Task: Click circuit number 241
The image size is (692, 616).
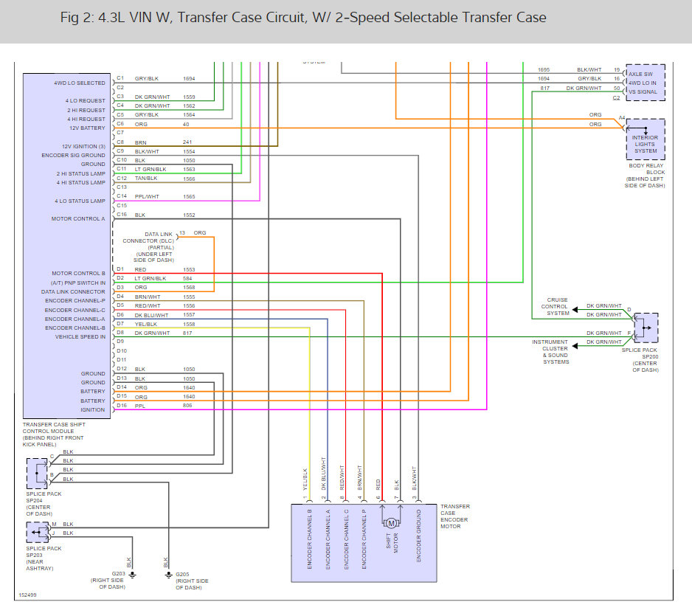Action: [x=187, y=142]
